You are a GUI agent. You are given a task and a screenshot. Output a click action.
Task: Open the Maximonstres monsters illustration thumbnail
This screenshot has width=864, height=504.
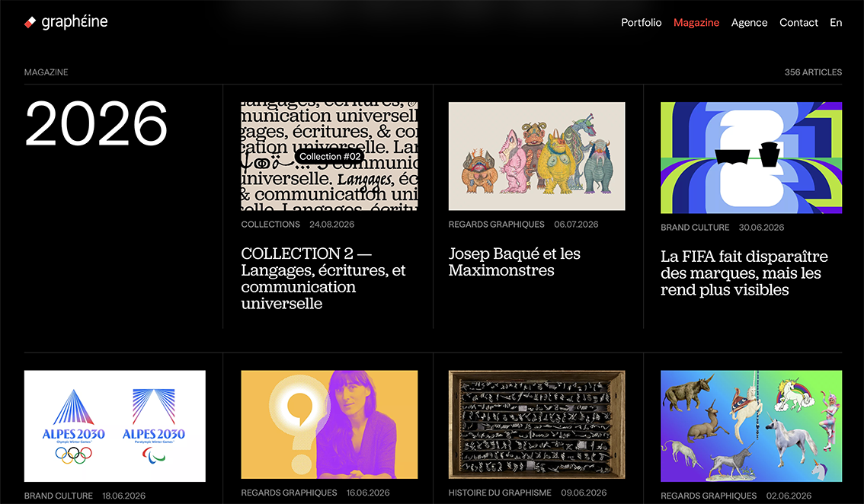pyautogui.click(x=536, y=156)
